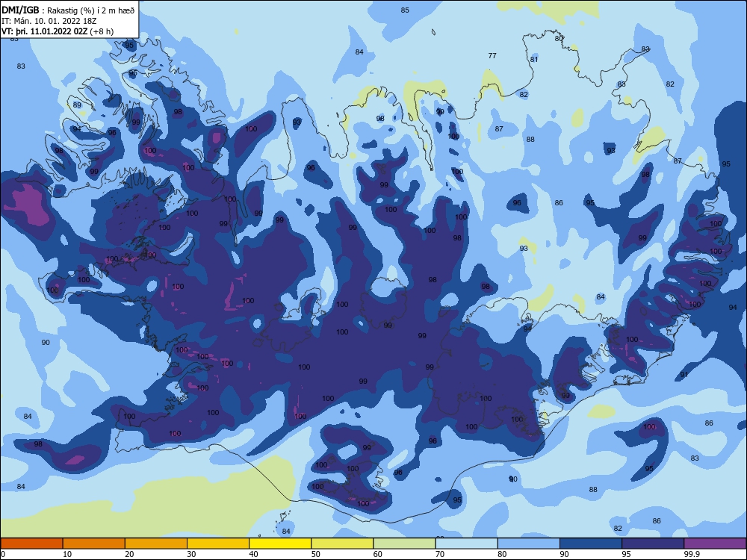747x560 pixels.
Task: Select the legend scale label '30'
Action: pyautogui.click(x=191, y=554)
